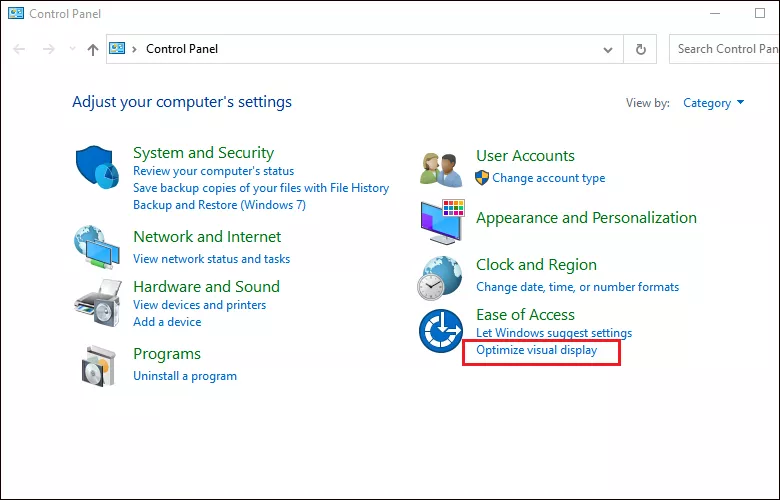Open Clock and Region heading

tap(536, 265)
